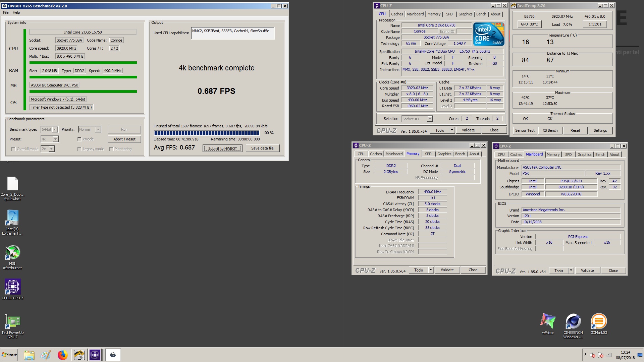Expand Tools arrow in CPU-Z CPU window
The height and width of the screenshot is (362, 644).
[x=452, y=130]
